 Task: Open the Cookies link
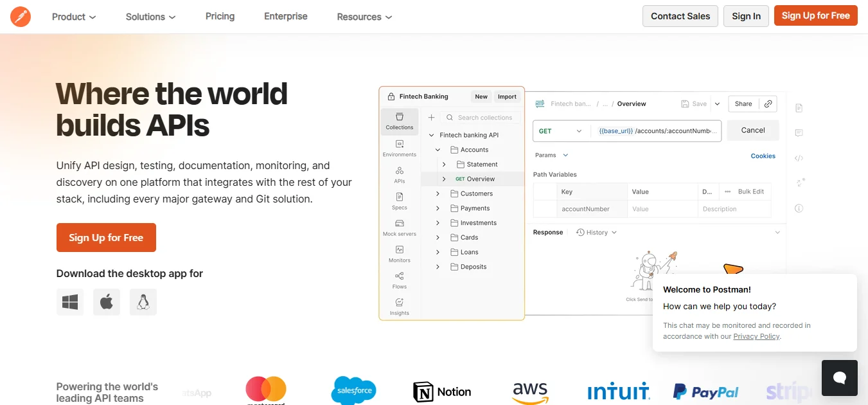763,156
